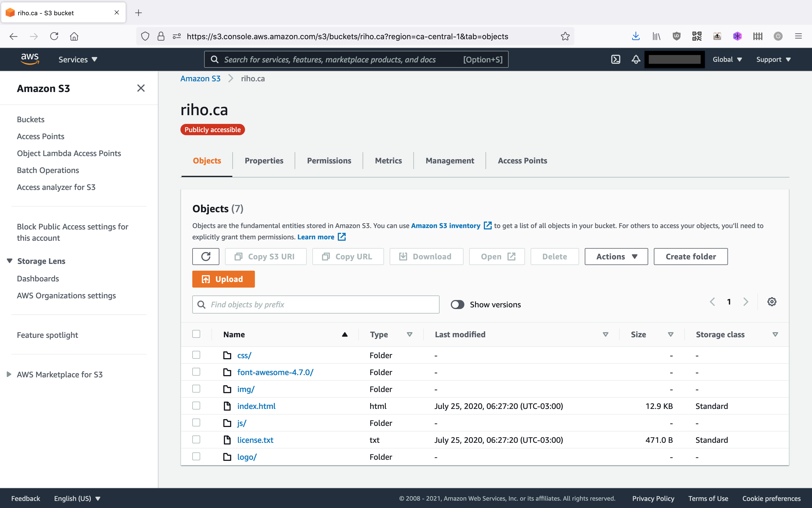Close the Amazon S3 sidebar panel
The image size is (812, 508).
point(141,88)
